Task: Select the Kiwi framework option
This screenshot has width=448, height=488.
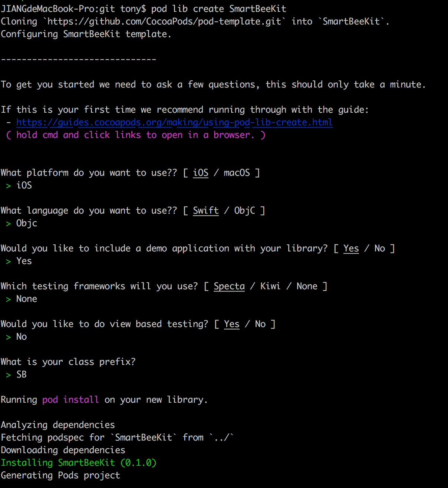Action: tap(270, 286)
